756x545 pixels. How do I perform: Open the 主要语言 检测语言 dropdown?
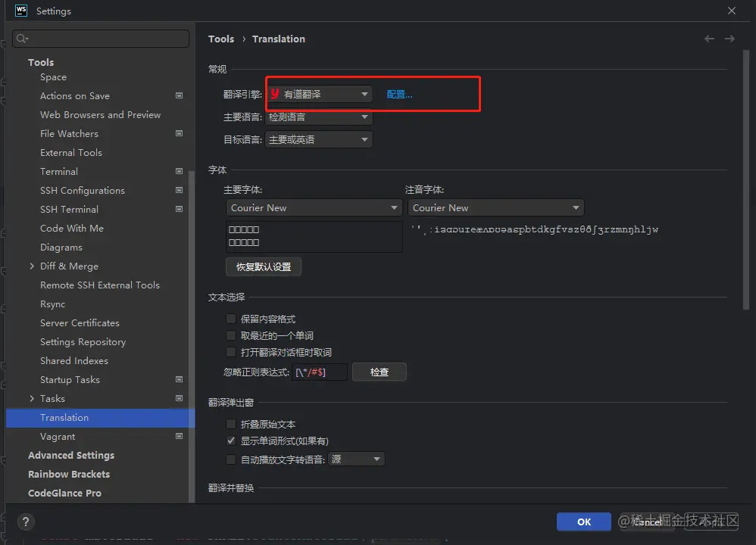point(319,117)
